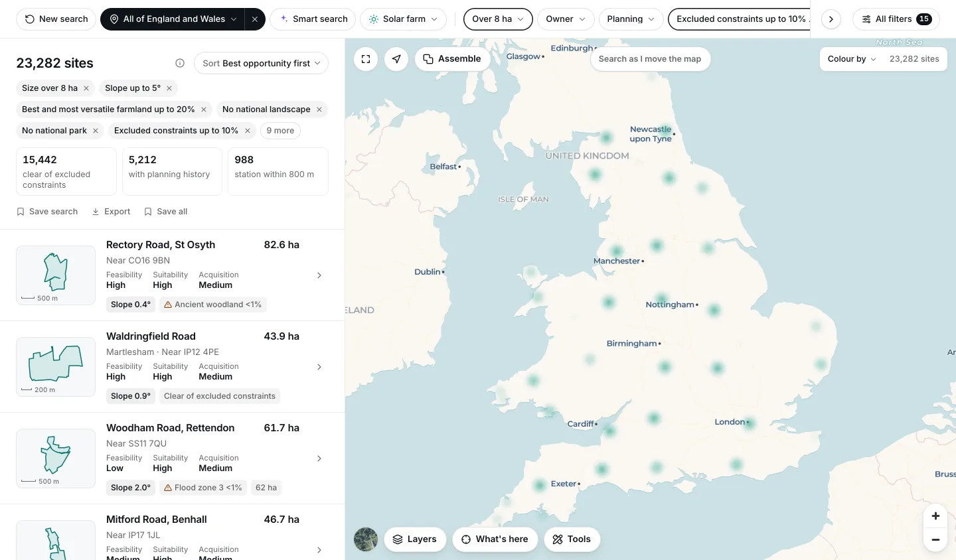The width and height of the screenshot is (956, 560).
Task: Open Waldringfield Road site thumbnail
Action: [x=56, y=367]
